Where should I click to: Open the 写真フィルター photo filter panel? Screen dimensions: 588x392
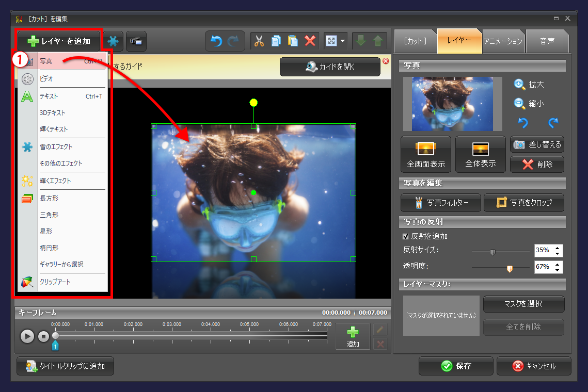click(x=441, y=203)
